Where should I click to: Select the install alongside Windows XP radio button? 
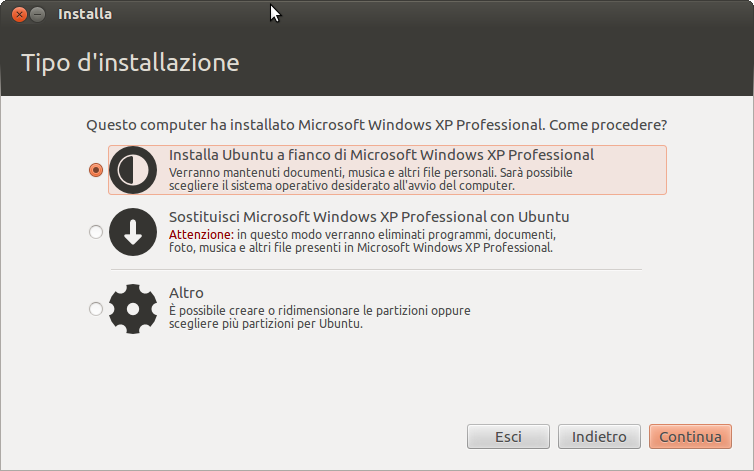tap(96, 170)
